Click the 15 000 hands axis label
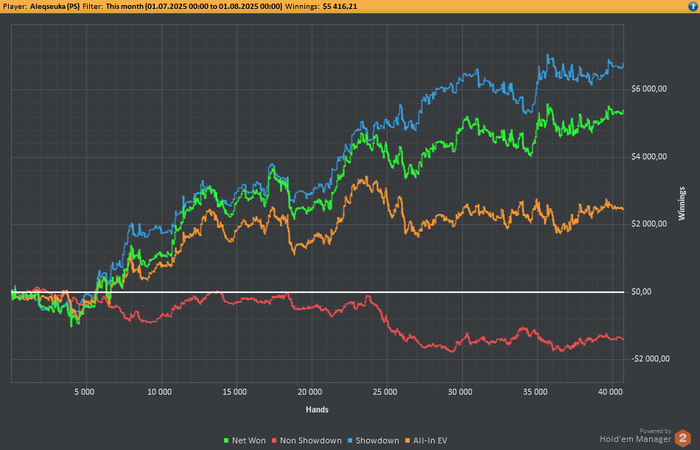The width and height of the screenshot is (700, 450). point(234,392)
